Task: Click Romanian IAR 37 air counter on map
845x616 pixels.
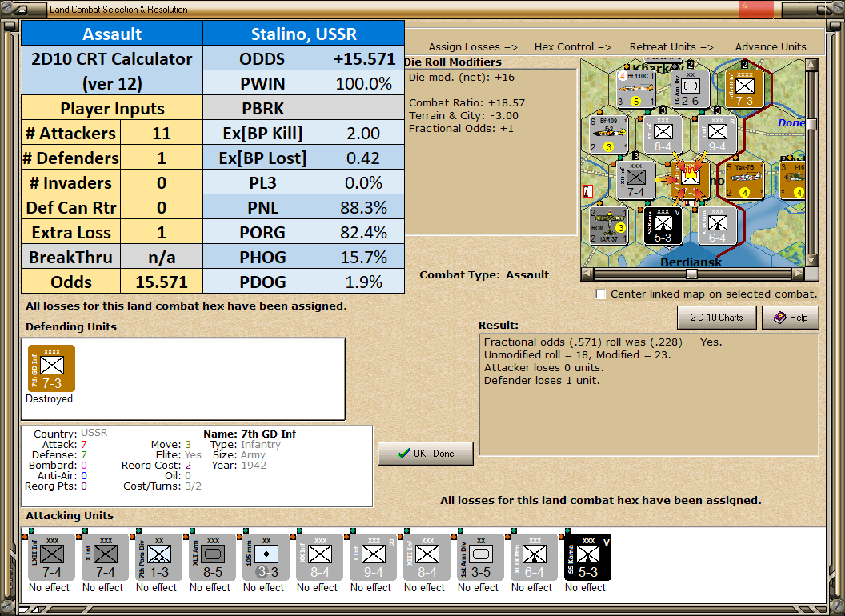Action: point(609,226)
